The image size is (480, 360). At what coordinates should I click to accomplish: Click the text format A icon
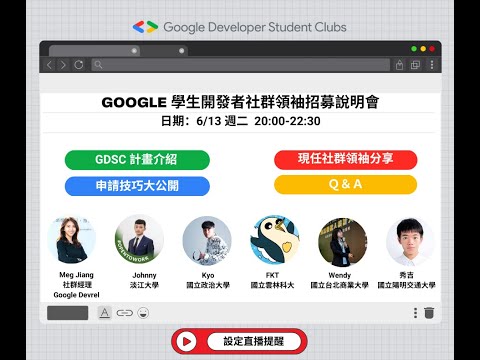[104, 313]
